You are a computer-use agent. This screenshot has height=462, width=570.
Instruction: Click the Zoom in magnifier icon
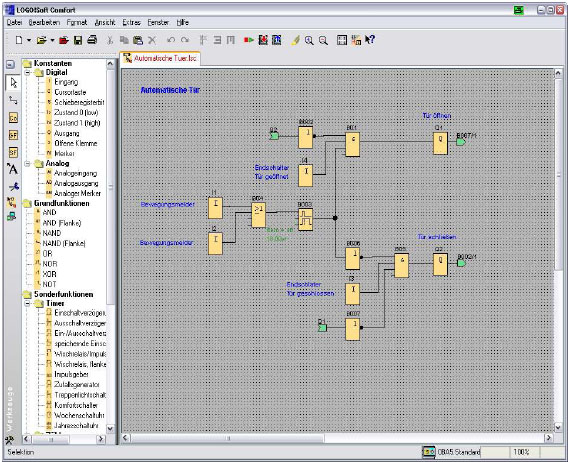point(309,40)
